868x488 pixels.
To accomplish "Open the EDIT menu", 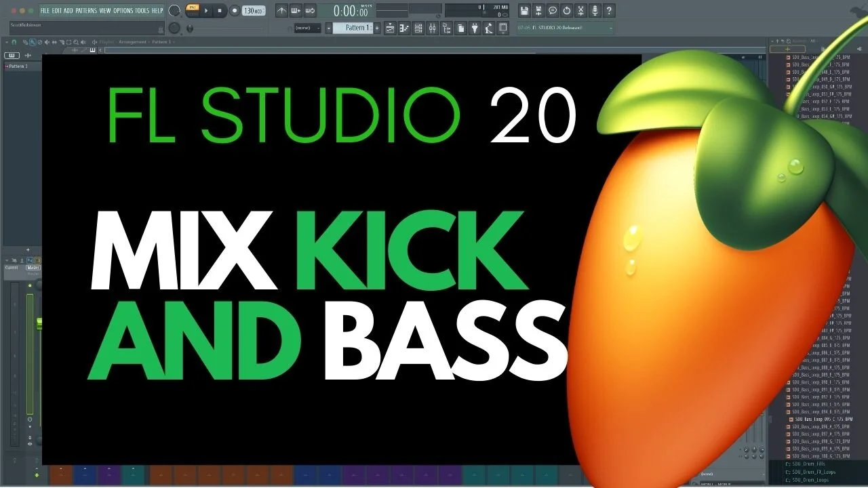I will point(57,11).
